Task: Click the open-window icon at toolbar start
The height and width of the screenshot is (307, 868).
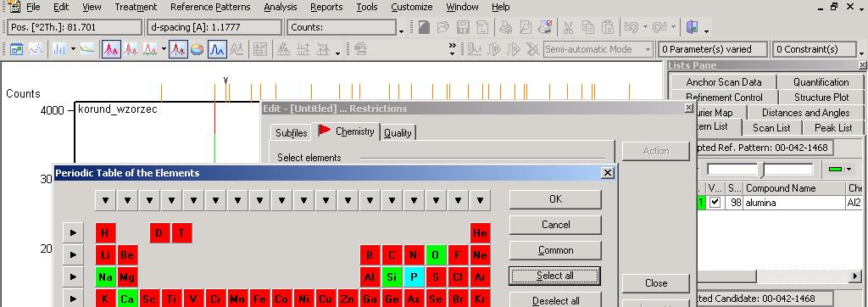Action: click(x=16, y=49)
